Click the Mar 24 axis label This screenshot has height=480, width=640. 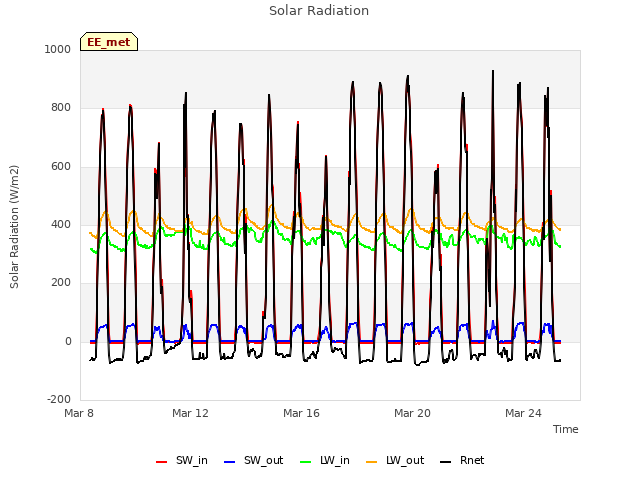click(523, 413)
